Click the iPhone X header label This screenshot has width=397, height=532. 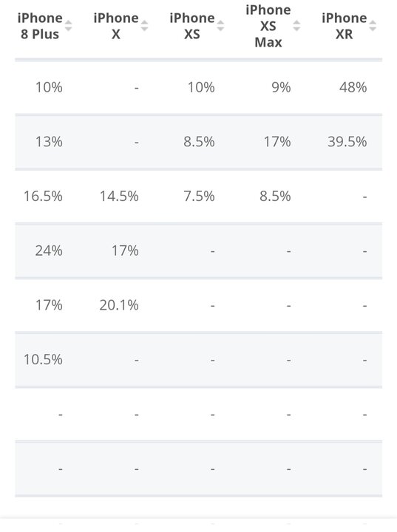[x=116, y=26]
